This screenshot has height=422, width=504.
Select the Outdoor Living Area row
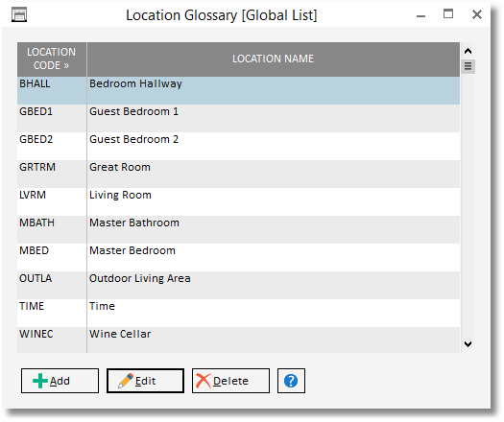[x=238, y=285]
